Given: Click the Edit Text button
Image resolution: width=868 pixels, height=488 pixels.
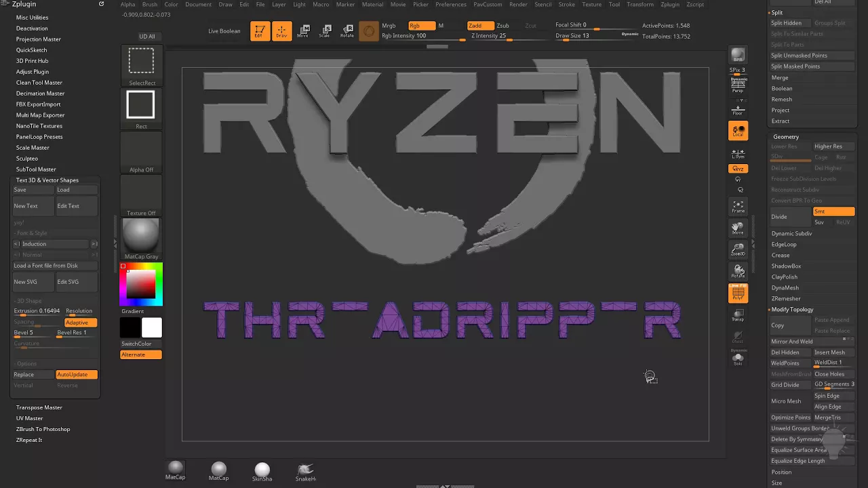Looking at the screenshot, I should pyautogui.click(x=77, y=206).
